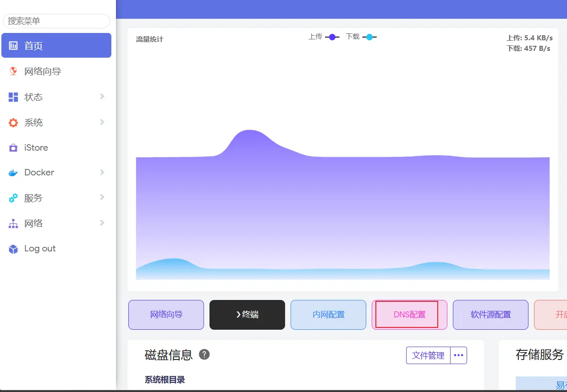Click the help question mark beside 磁盘信息
This screenshot has width=567, height=392.
pyautogui.click(x=204, y=354)
